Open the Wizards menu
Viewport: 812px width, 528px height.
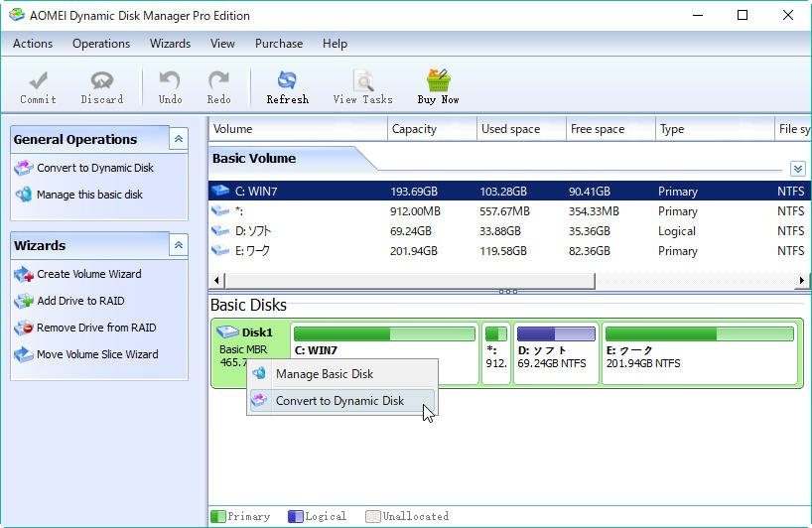[170, 44]
